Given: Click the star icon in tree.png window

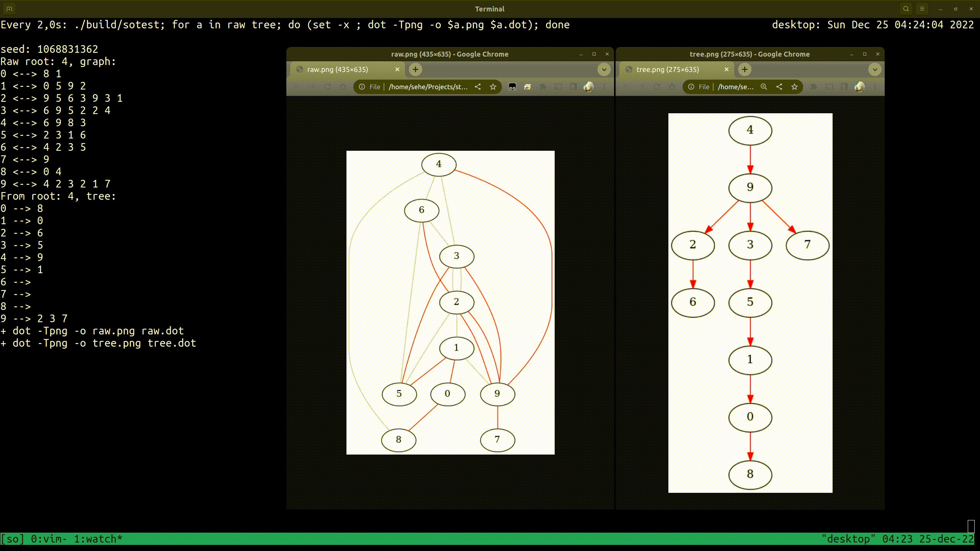Looking at the screenshot, I should coord(794,87).
